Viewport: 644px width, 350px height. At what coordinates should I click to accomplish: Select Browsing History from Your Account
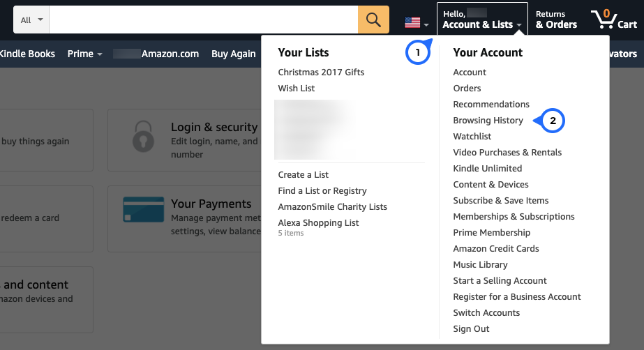(x=488, y=120)
